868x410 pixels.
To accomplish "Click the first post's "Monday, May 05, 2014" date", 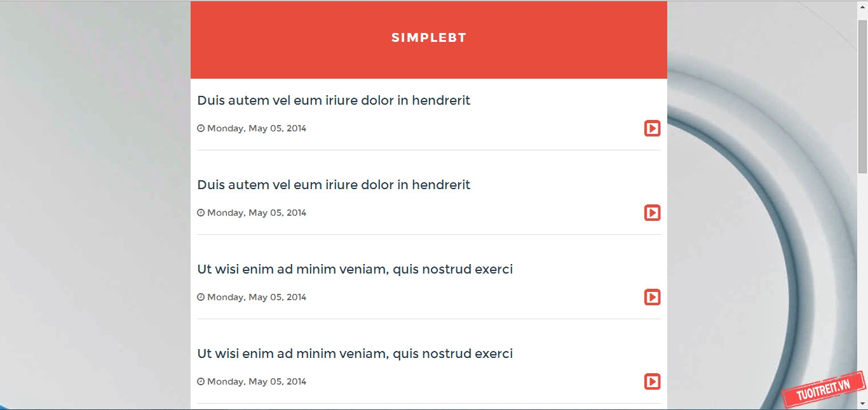I will pos(257,128).
